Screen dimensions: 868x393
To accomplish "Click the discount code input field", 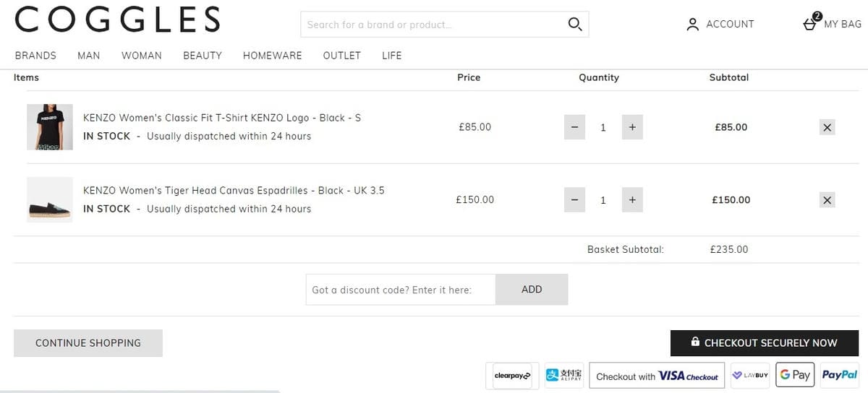I will click(401, 290).
